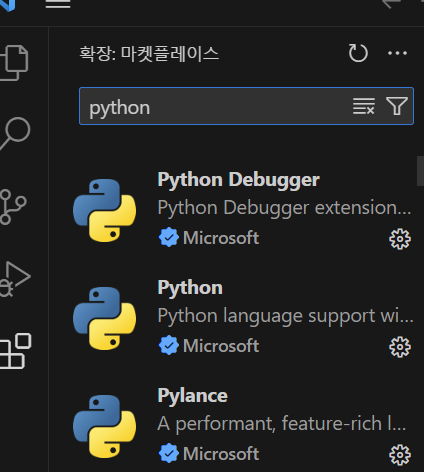Open the Search view in the activity bar
The height and width of the screenshot is (472, 424).
(x=15, y=134)
